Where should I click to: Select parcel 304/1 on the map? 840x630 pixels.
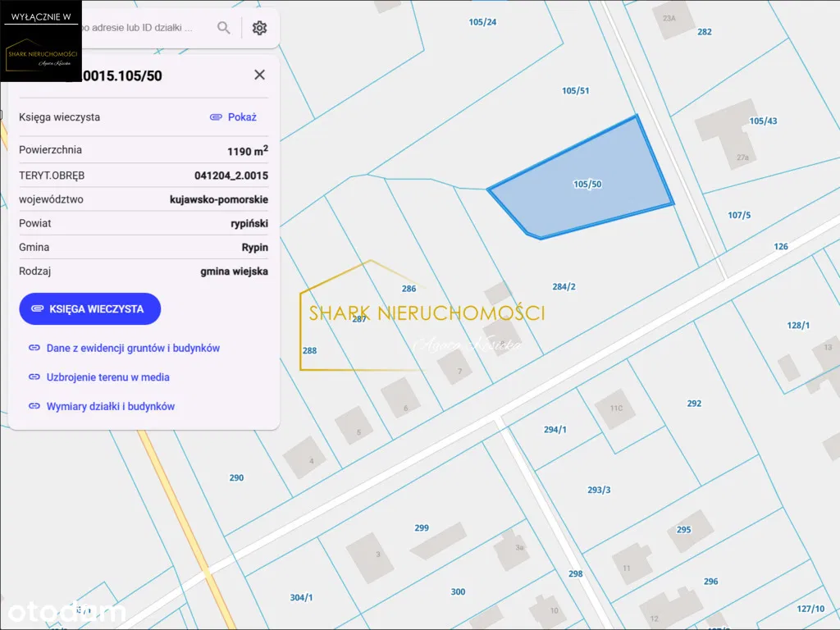301,597
